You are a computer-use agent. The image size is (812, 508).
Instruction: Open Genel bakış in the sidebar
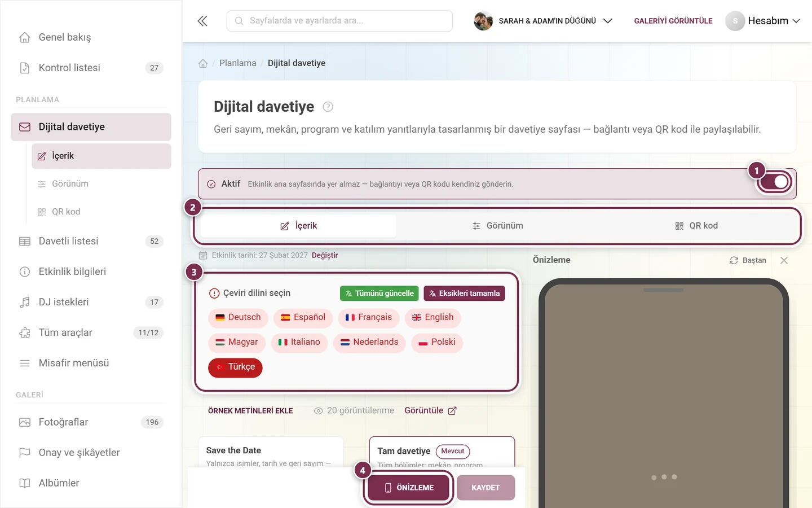[91, 37]
